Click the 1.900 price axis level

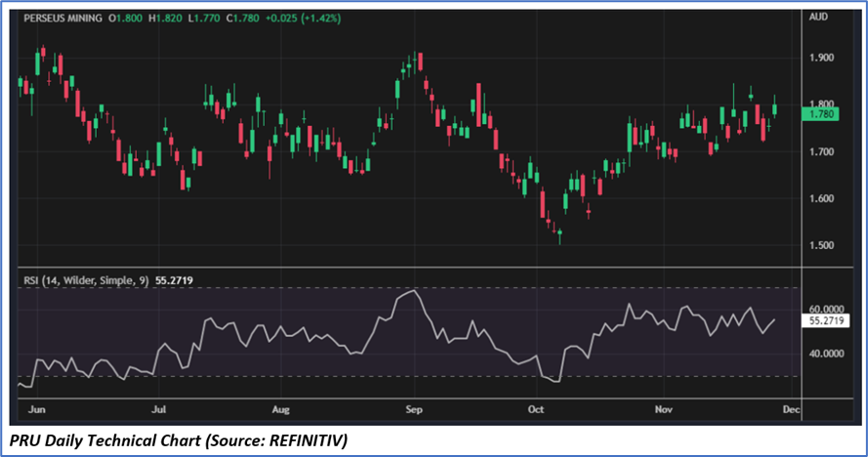pyautogui.click(x=820, y=58)
